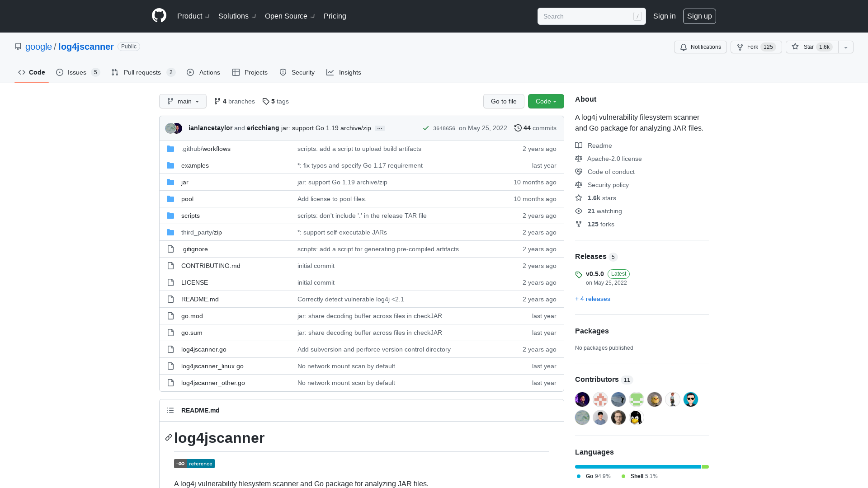Fork the repository

[756, 47]
